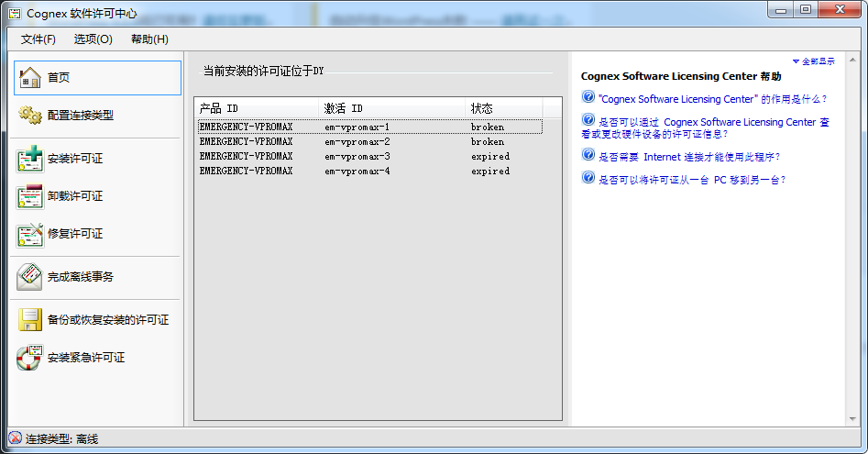
Task: Select license row em-vpromax-2
Action: [369, 142]
